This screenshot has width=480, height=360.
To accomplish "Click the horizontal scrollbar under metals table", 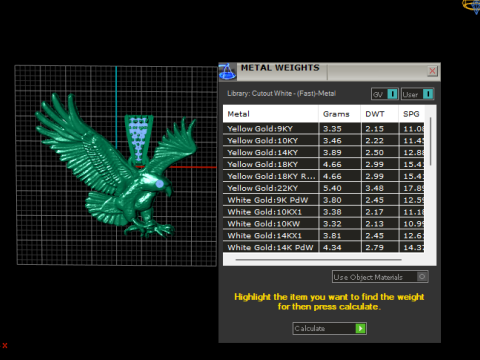I will coord(318,259).
